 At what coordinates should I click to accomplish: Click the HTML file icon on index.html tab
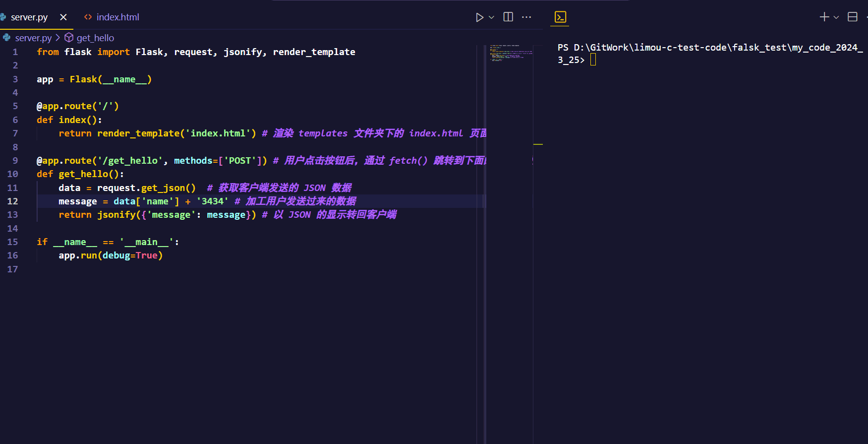[88, 17]
